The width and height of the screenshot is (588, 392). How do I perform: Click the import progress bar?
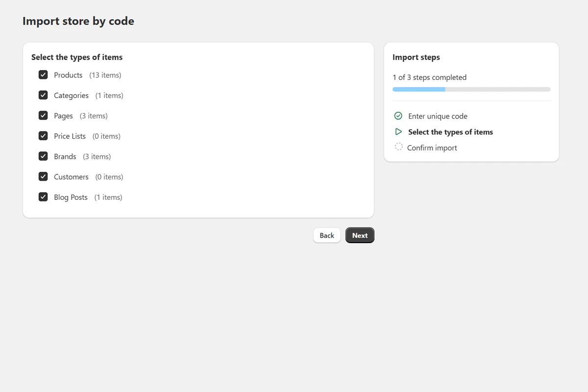click(x=470, y=89)
